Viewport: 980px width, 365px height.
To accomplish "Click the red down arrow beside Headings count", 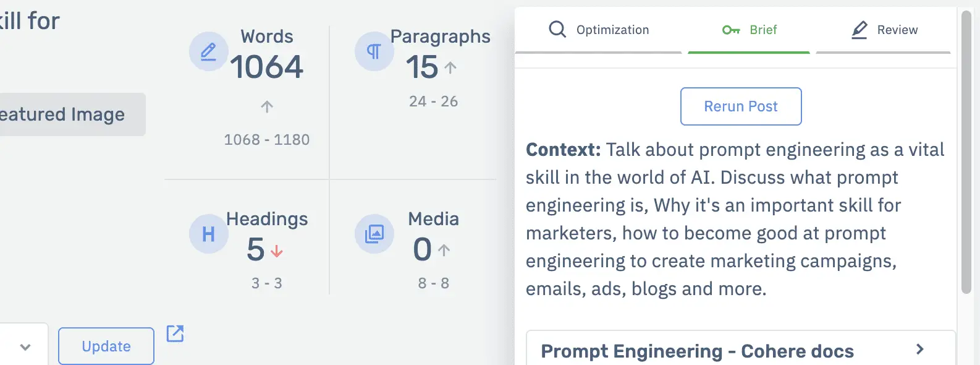I will click(277, 251).
